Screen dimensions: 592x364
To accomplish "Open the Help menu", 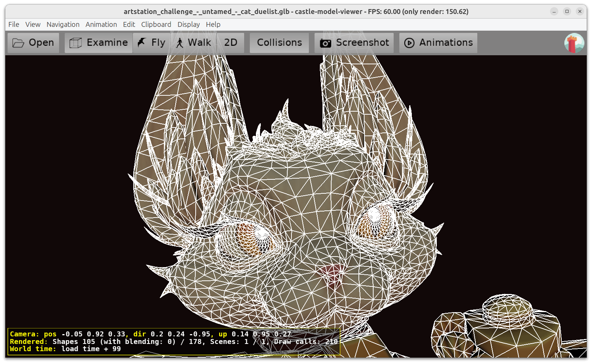I will (213, 24).
